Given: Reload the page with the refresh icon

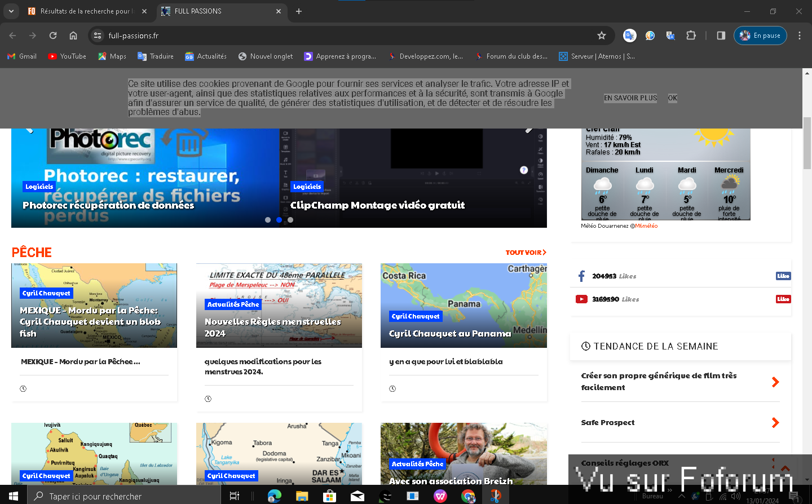Looking at the screenshot, I should (x=53, y=36).
